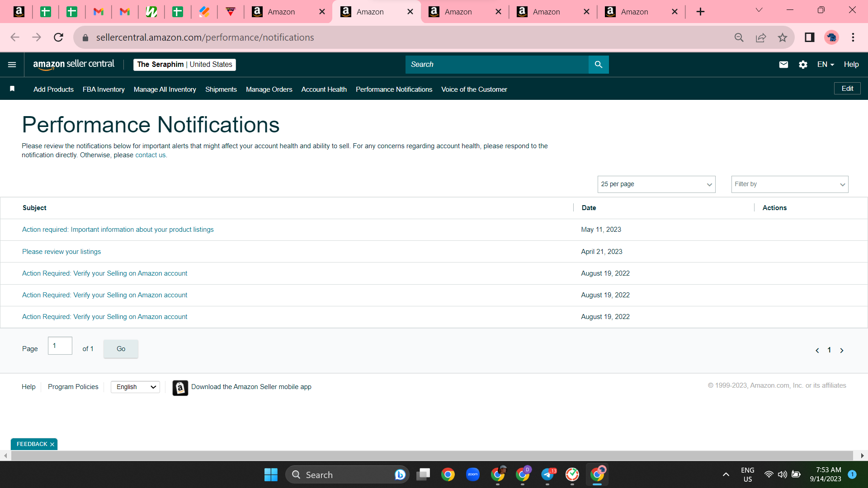Click the Edit favorites button
The height and width of the screenshot is (488, 868).
point(847,89)
